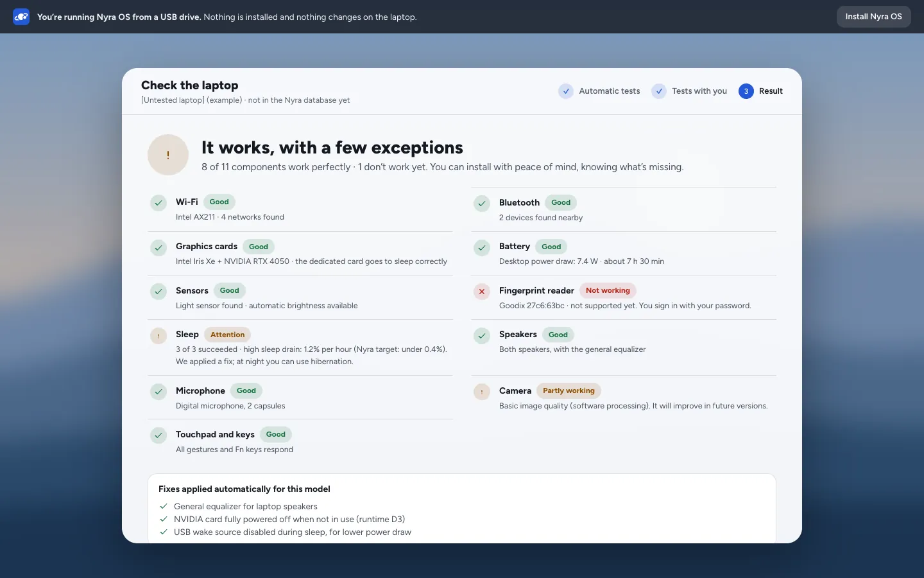Click the 'USB wake source disabled' fix line
The width and height of the screenshot is (924, 578).
[x=293, y=532]
